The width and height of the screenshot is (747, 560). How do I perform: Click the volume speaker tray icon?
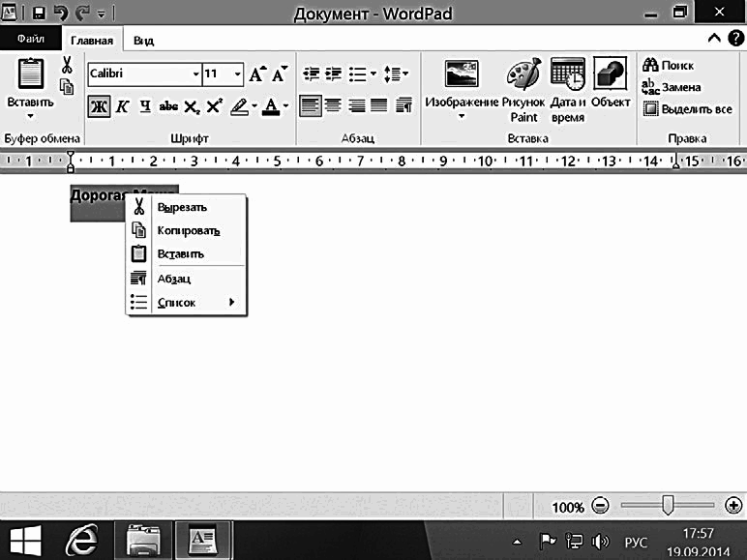click(x=600, y=542)
